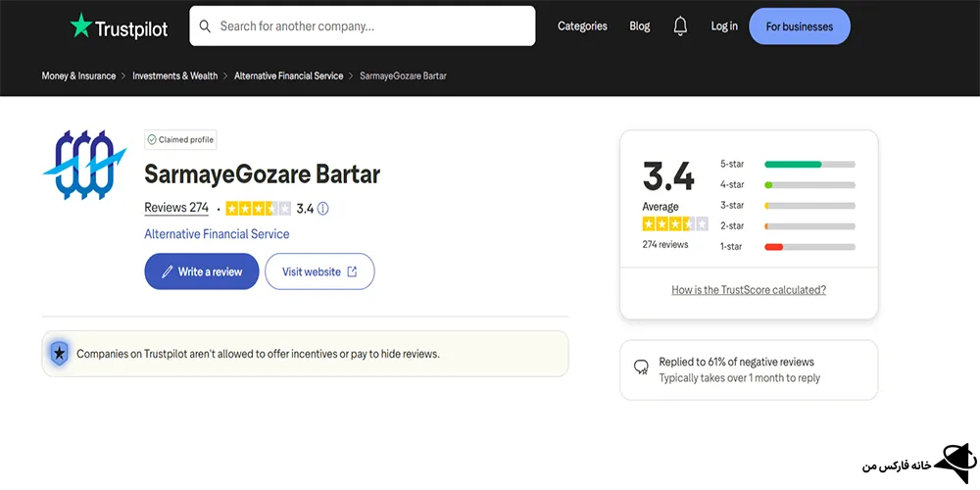Click the search magnifier icon
This screenshot has height=490, width=980.
205,26
